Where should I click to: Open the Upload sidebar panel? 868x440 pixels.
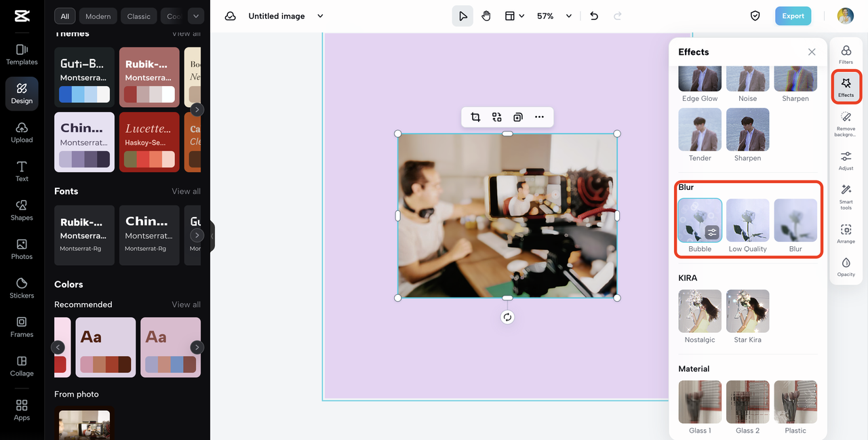pyautogui.click(x=22, y=132)
